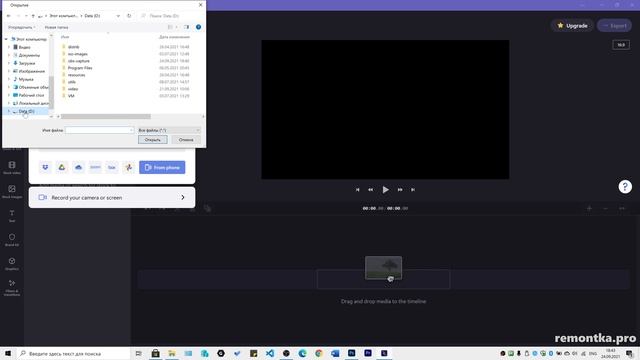The height and width of the screenshot is (360, 640).
Task: Import media from Google Photos
Action: (129, 167)
